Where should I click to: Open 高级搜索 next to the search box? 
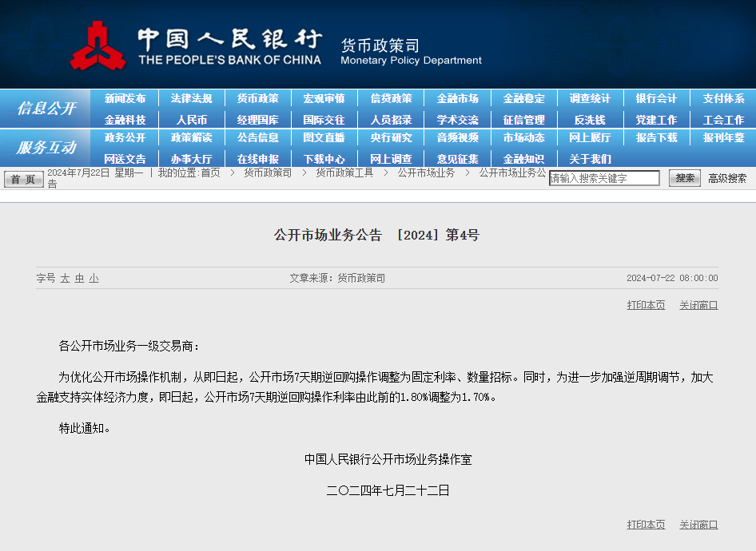(729, 178)
